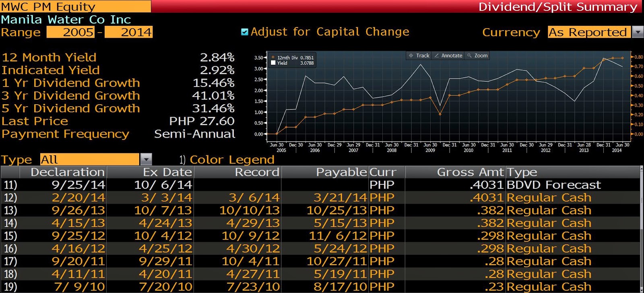Select row 18 declaration date 4/11/11
The height and width of the screenshot is (293, 644).
(78, 274)
